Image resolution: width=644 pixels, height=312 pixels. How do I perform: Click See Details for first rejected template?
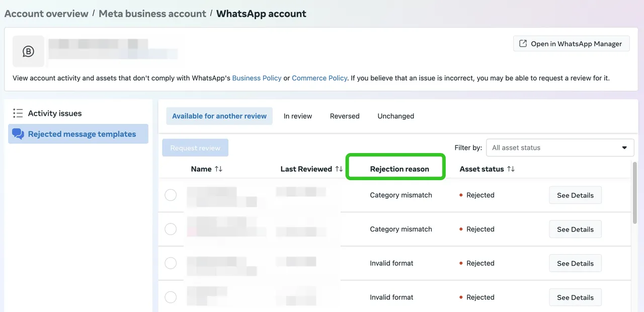(x=575, y=195)
